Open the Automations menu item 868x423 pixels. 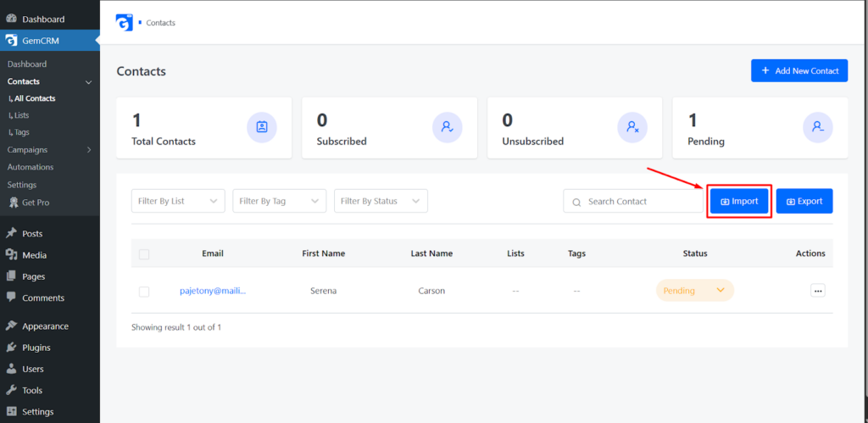[31, 167]
